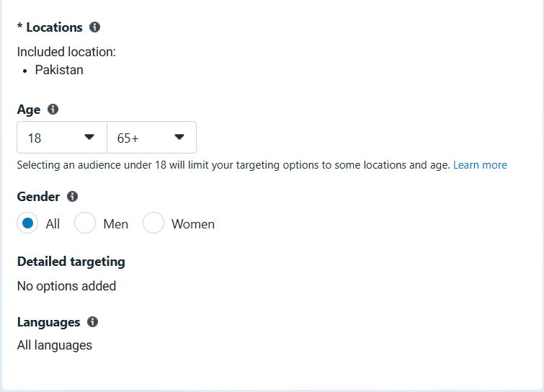Click the Languages section heading

[48, 322]
